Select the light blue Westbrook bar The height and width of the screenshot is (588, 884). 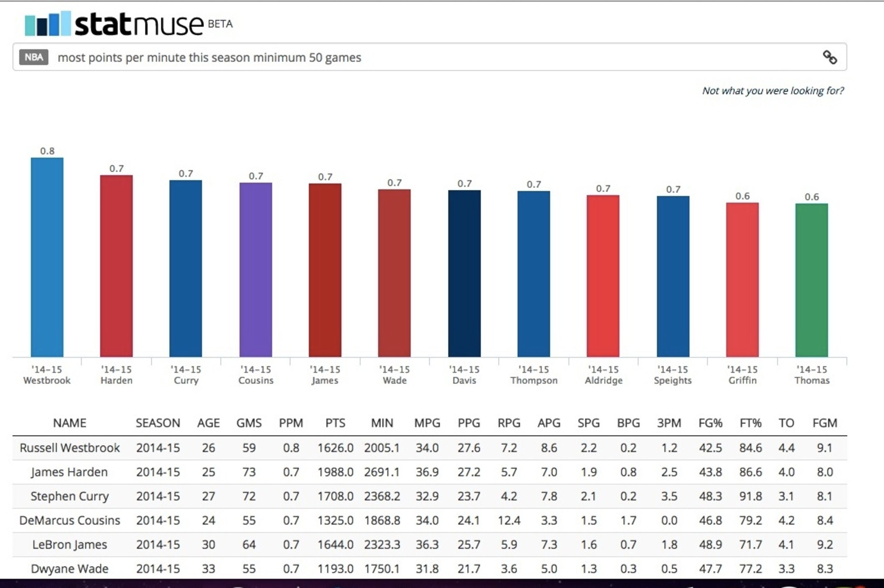(x=47, y=257)
